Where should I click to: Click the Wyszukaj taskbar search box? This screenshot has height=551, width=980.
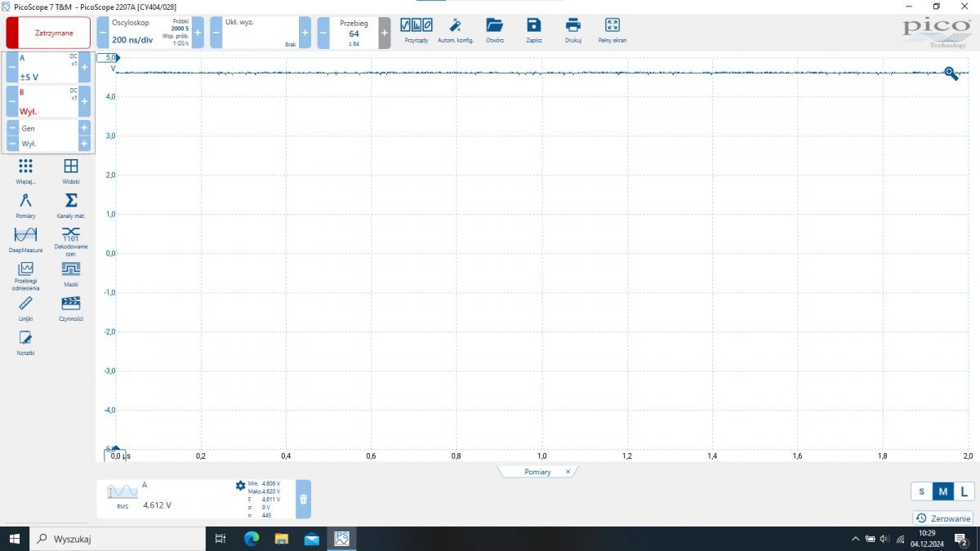pyautogui.click(x=118, y=539)
